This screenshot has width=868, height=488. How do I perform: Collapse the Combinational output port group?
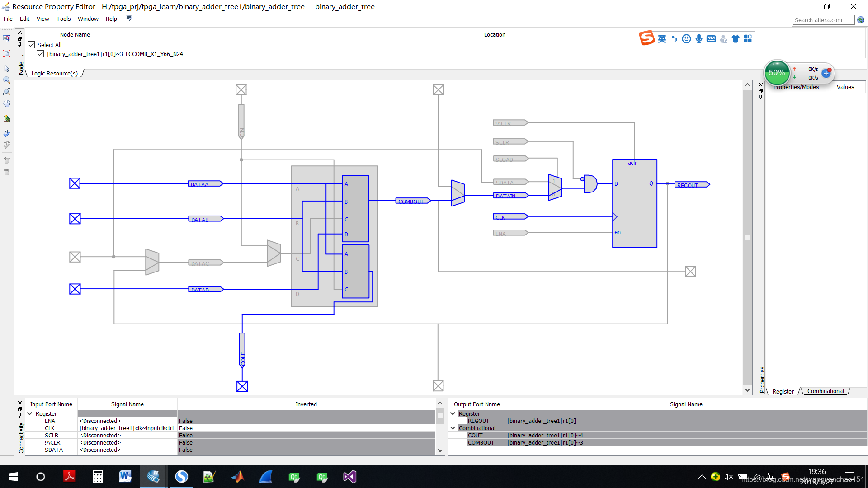tap(453, 428)
